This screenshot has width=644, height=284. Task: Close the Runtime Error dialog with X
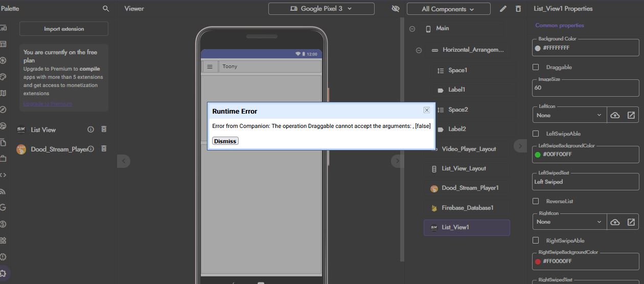(426, 110)
